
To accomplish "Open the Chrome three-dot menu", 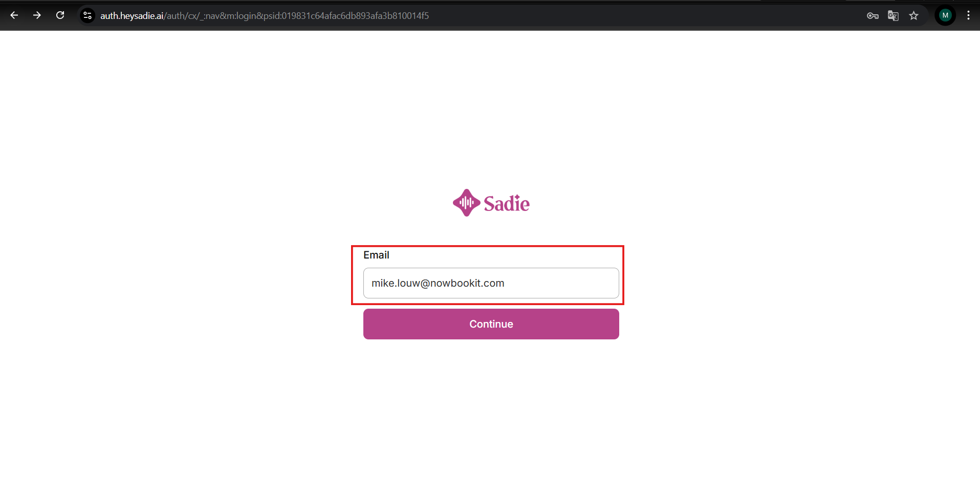I will click(968, 15).
